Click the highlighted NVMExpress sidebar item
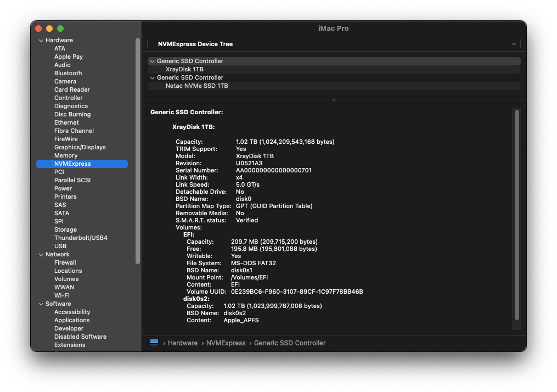Screen dimensions: 557x392 (82, 164)
